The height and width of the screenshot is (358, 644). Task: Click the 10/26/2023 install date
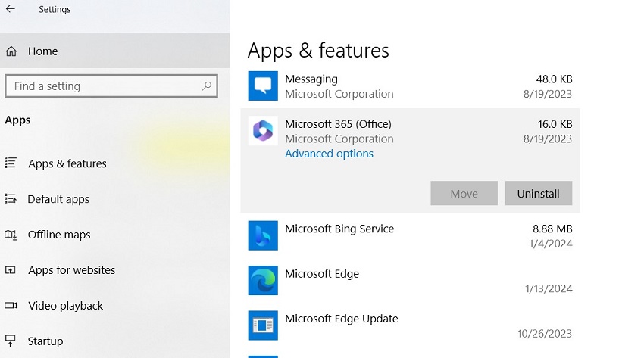click(x=545, y=333)
